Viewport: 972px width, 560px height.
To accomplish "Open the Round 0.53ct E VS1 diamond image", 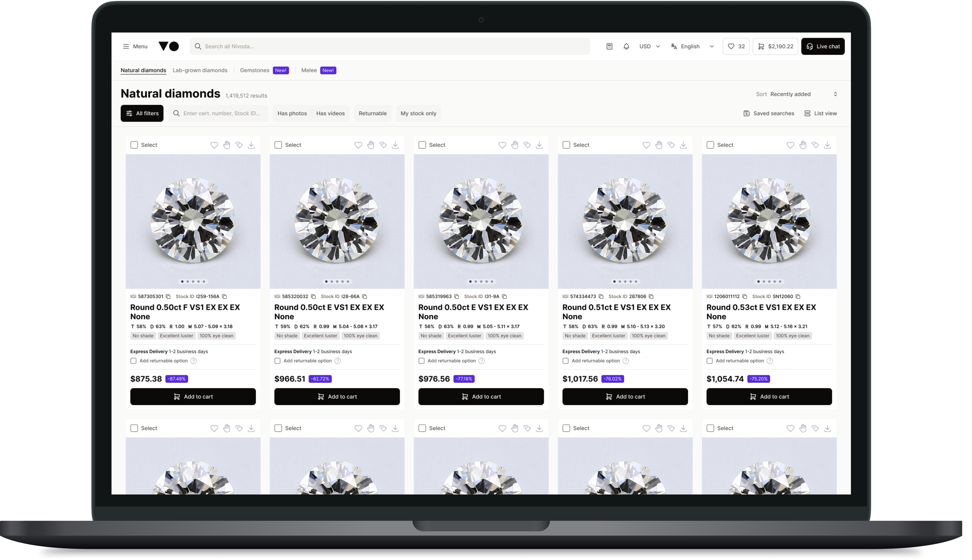I will tap(769, 222).
